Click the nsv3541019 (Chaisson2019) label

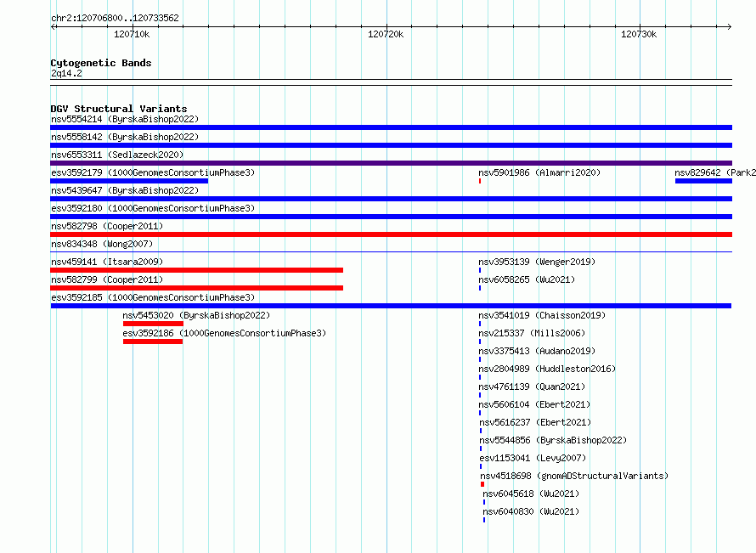click(542, 315)
